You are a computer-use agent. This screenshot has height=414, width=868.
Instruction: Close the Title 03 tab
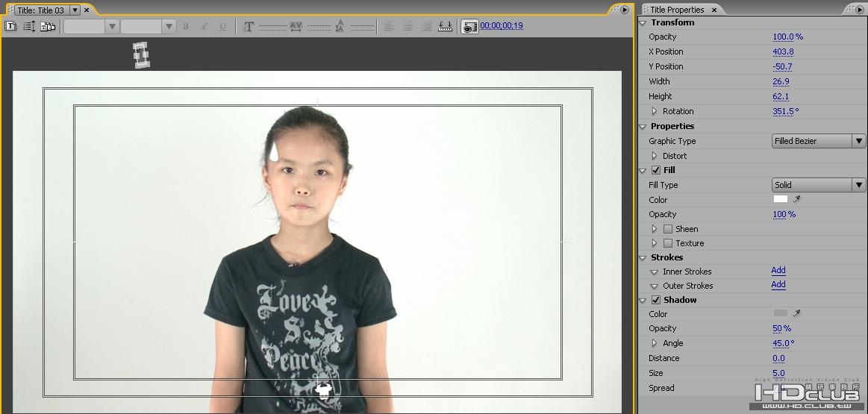point(87,10)
